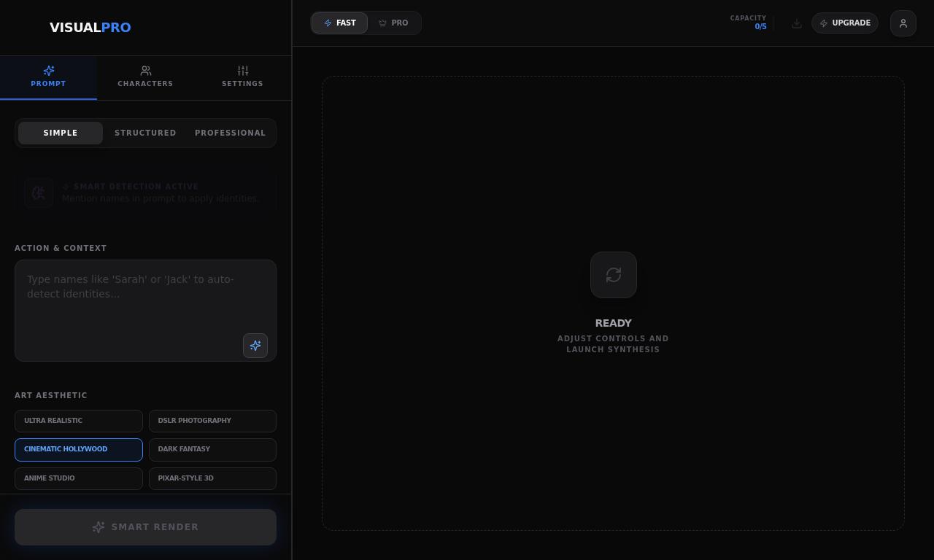934x560 pixels.
Task: Select STRUCTURED prompt mode
Action: coord(145,133)
